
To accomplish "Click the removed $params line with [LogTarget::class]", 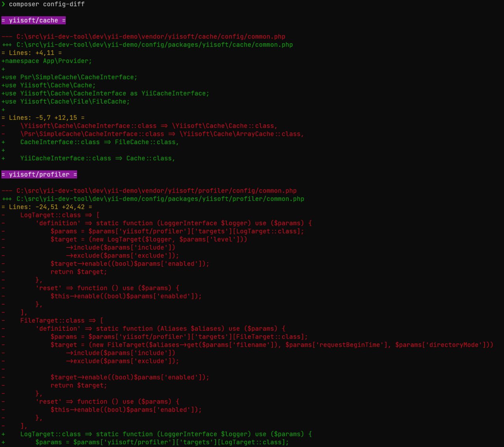I will tap(153, 231).
